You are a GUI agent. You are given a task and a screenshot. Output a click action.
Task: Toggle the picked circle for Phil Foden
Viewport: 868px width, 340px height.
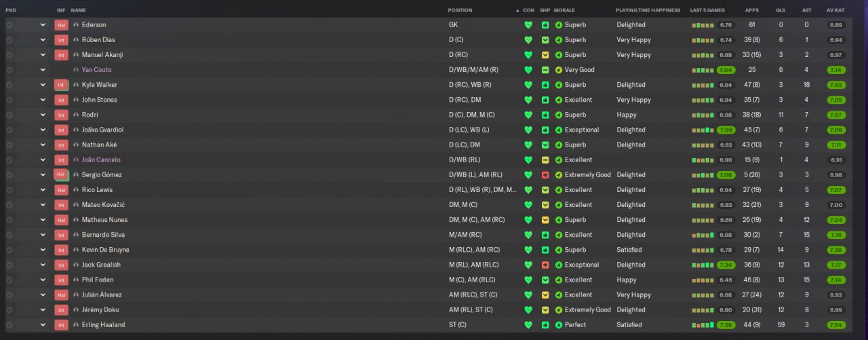coord(9,280)
